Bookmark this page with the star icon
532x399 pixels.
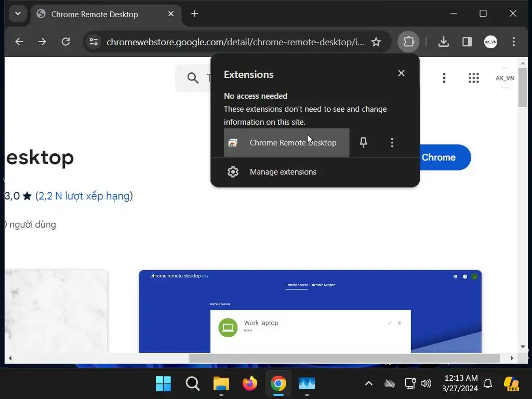click(x=376, y=42)
